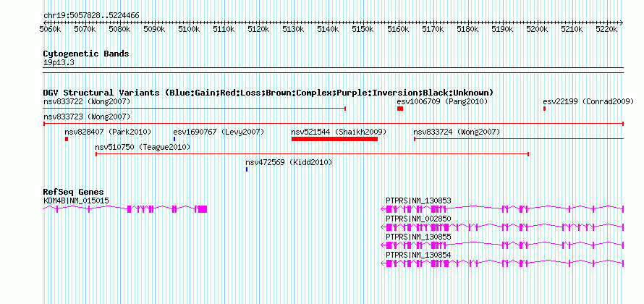Viewport: 644px width, 304px height.
Task: Click the nsv472569 (Kidd2010) label
Action: point(289,162)
